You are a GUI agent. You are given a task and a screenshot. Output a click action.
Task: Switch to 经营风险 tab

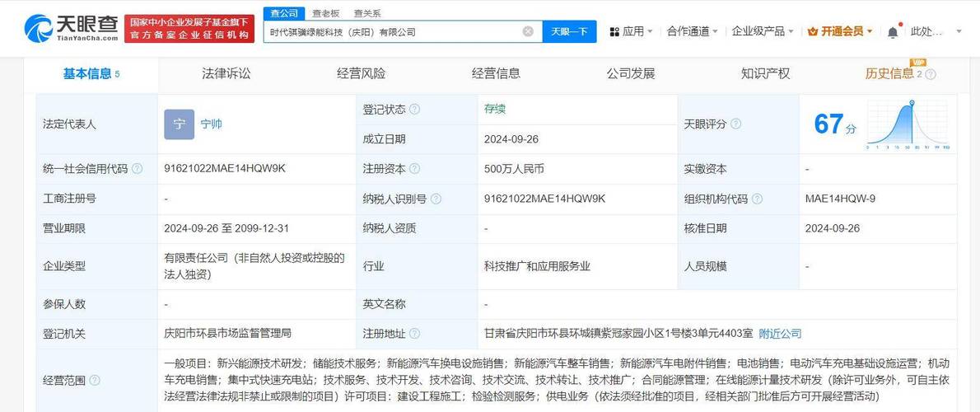(x=362, y=74)
